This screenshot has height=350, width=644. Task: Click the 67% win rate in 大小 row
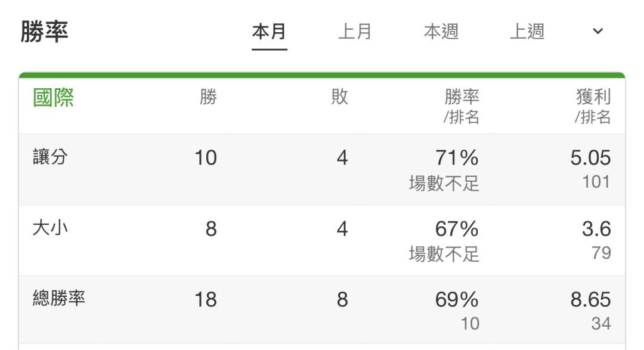click(457, 229)
